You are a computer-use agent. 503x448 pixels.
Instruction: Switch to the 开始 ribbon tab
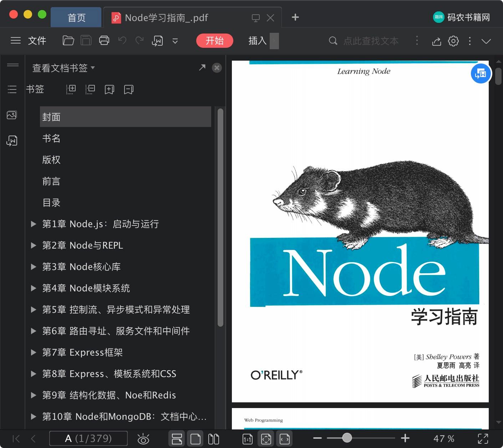coord(215,41)
